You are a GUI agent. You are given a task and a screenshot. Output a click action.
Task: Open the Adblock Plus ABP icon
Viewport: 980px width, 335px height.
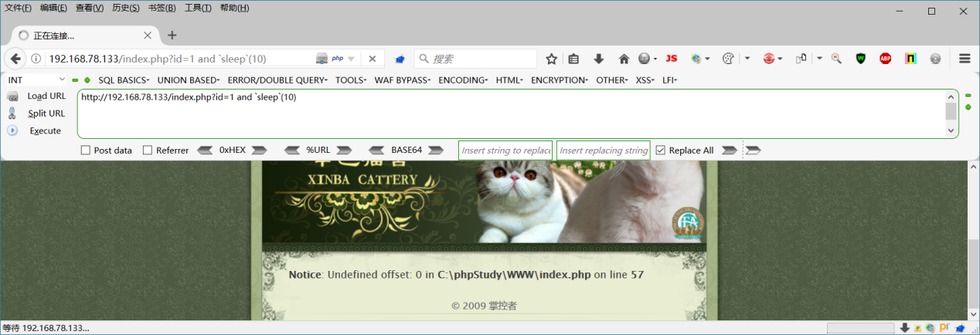point(886,59)
